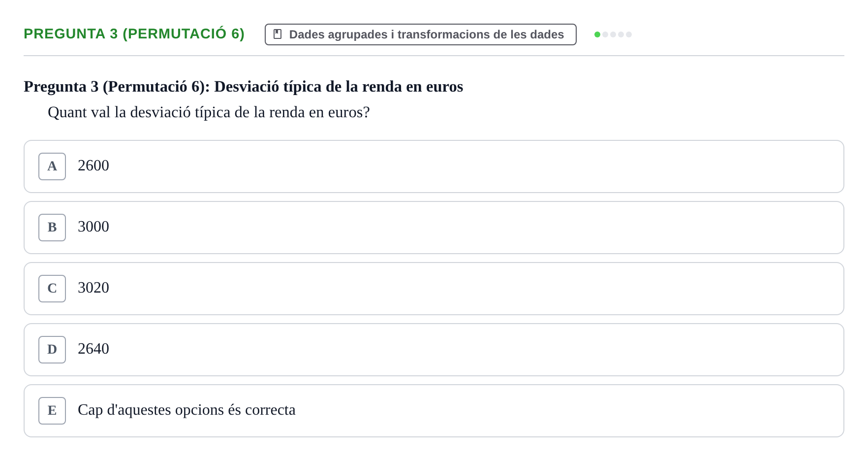Select answer option C with 3020

pyautogui.click(x=434, y=289)
